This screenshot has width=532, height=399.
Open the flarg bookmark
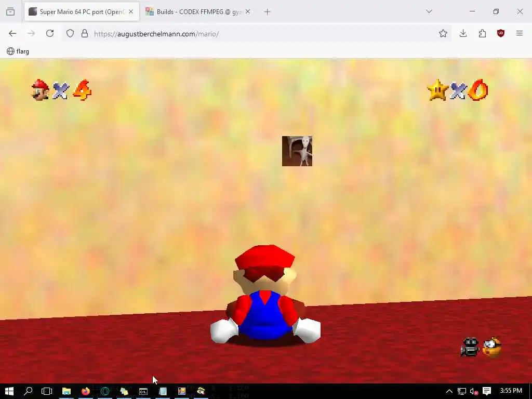(18, 51)
